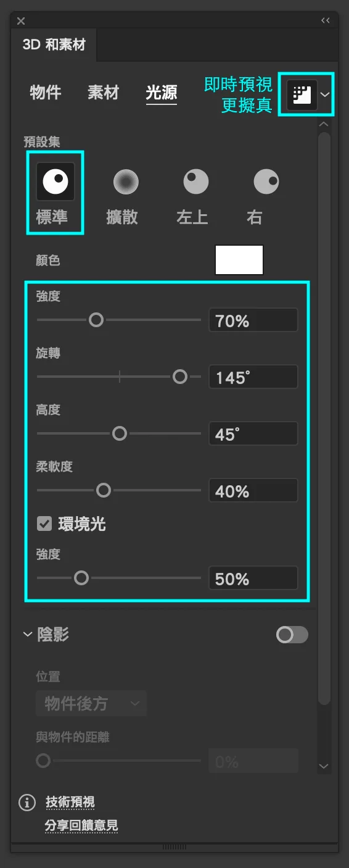This screenshot has width=349, height=868.
Task: Choose the 擴散 diffuse lighting preset
Action: [x=126, y=182]
